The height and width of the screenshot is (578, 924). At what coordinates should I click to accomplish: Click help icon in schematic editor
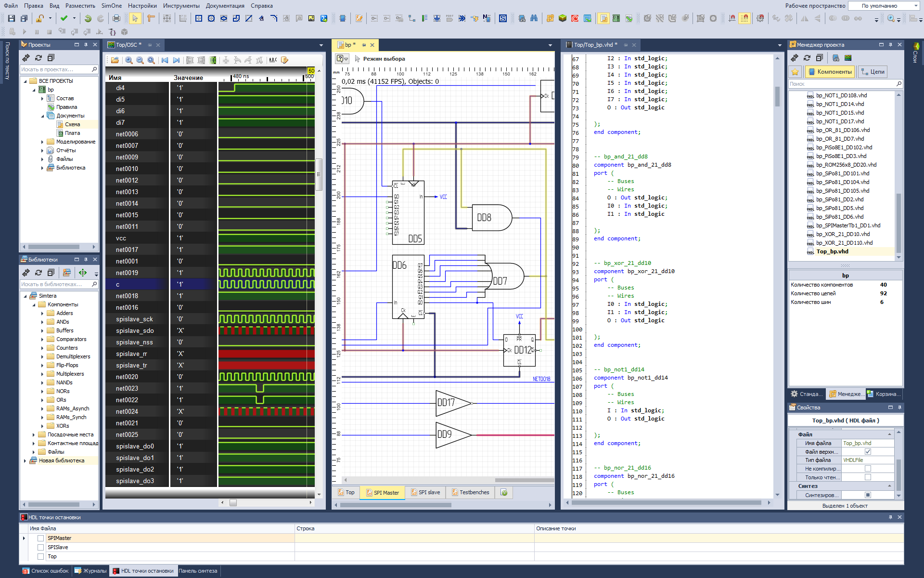pos(342,59)
